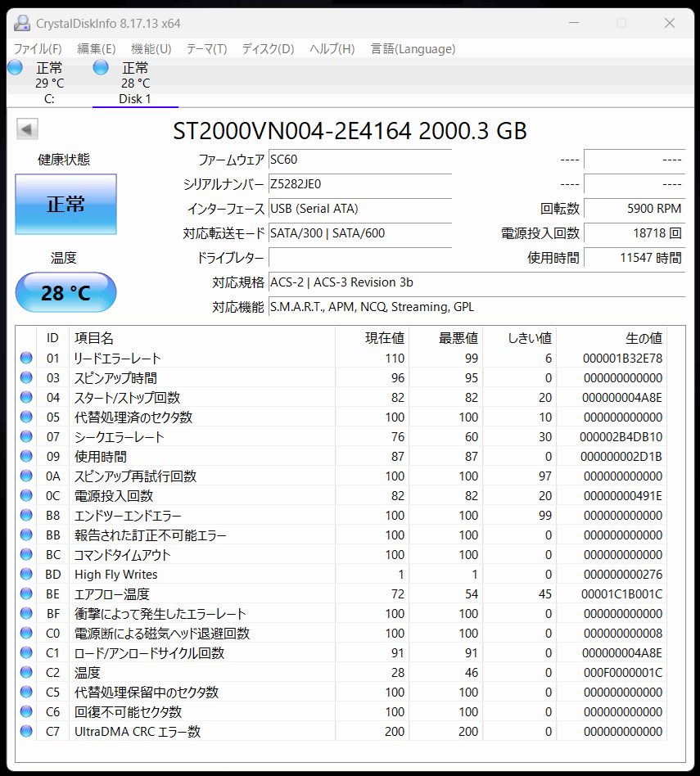Click the transfer mode field SATA/300 | SATA/600
This screenshot has height=776, width=700.
pyautogui.click(x=360, y=233)
